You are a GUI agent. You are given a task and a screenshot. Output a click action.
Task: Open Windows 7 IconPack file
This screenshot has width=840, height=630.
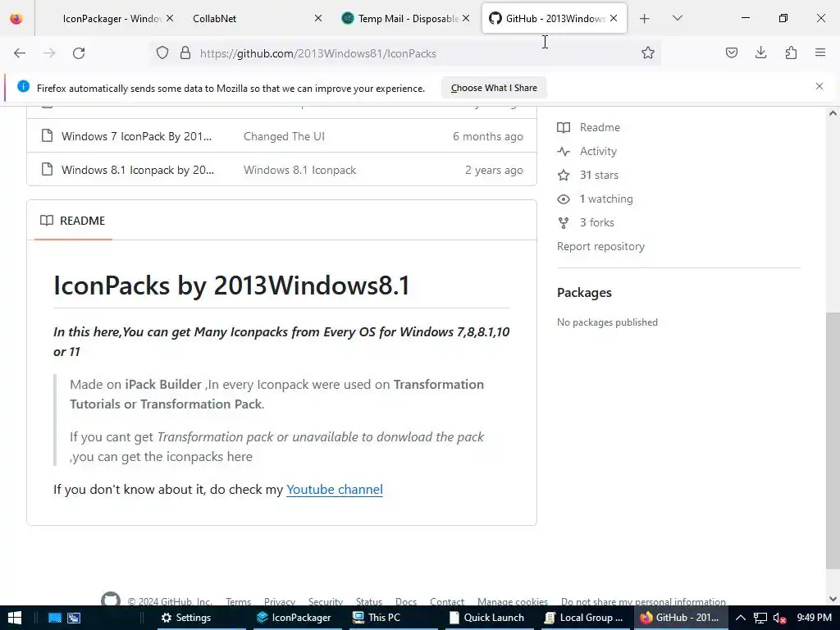[x=137, y=137]
